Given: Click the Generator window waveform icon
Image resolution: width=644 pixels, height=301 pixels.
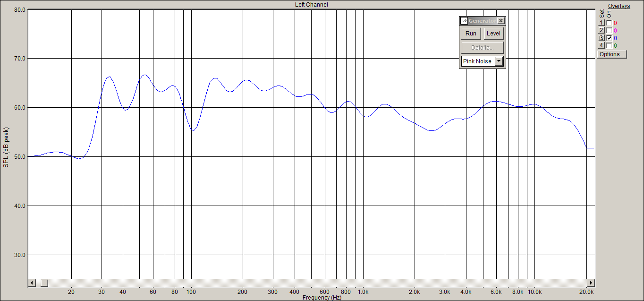Looking at the screenshot, I should coord(464,21).
